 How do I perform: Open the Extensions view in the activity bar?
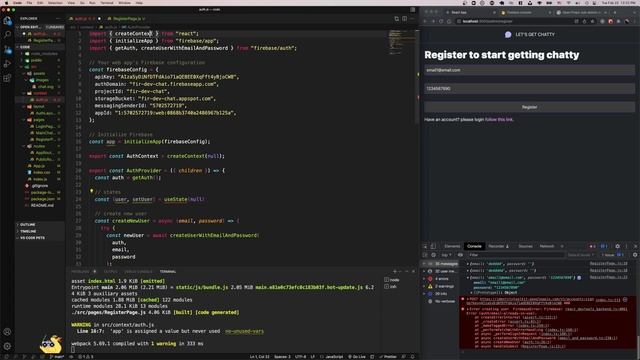(x=7, y=78)
